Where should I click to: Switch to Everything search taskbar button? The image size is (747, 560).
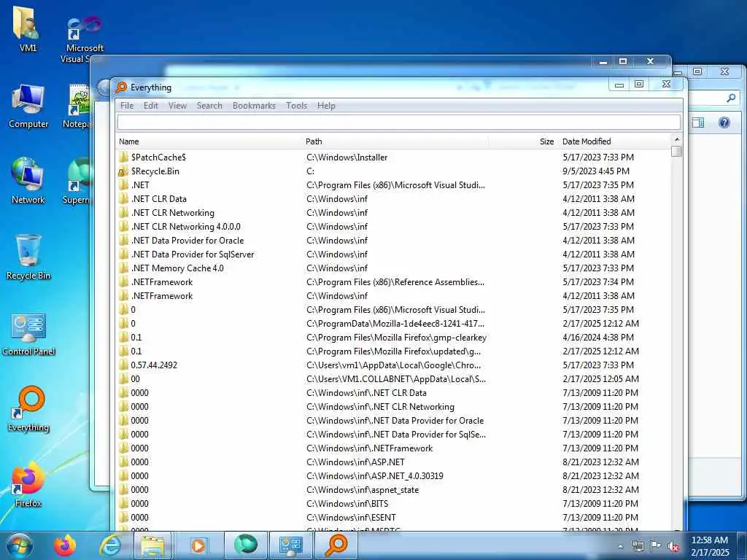[336, 545]
